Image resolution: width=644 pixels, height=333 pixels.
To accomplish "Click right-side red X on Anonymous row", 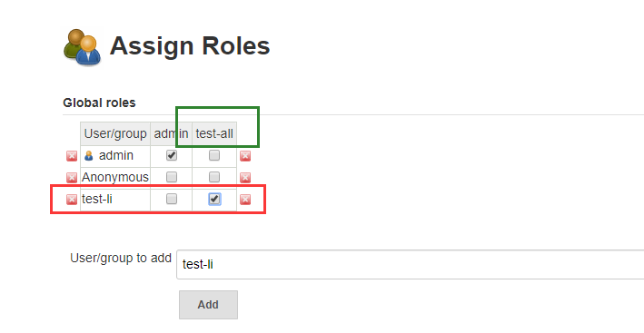I will [245, 178].
